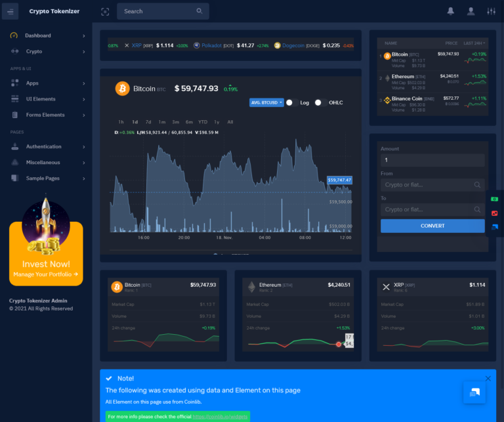Click the header Search box
Screen dimensions: 504x422
tap(163, 11)
